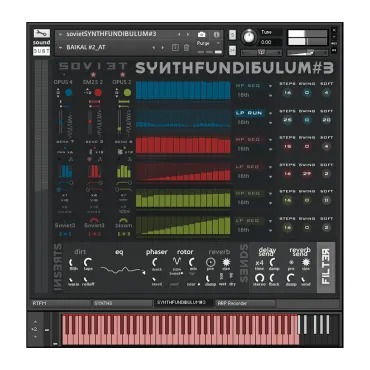
Task: Toggle the phaser insert effect
Action: point(156,252)
